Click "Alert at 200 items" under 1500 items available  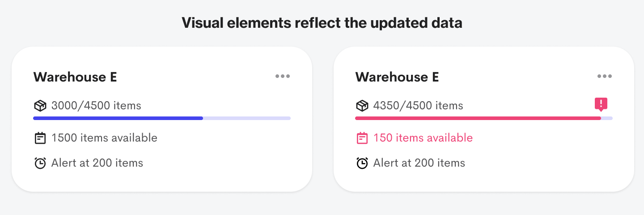click(x=97, y=163)
